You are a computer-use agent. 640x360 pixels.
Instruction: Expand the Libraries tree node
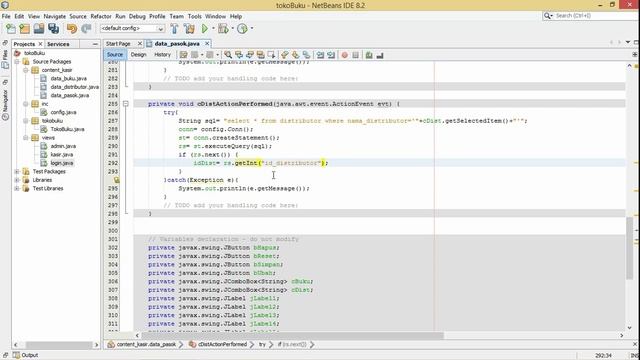[x=17, y=180]
